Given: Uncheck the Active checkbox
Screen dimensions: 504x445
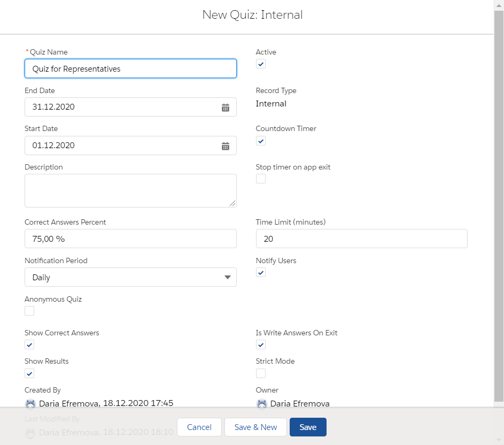Looking at the screenshot, I should click(260, 64).
